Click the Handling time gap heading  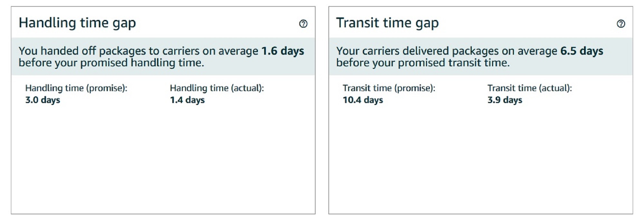[77, 23]
